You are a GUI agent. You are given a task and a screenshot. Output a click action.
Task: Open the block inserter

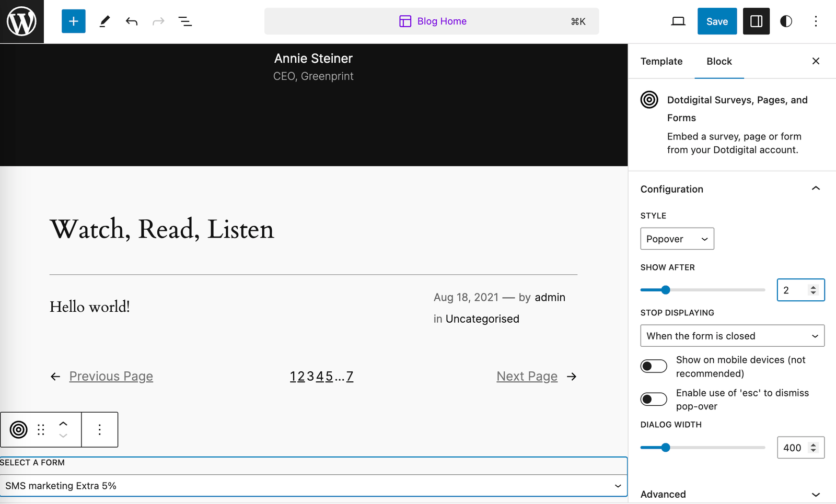(x=73, y=21)
